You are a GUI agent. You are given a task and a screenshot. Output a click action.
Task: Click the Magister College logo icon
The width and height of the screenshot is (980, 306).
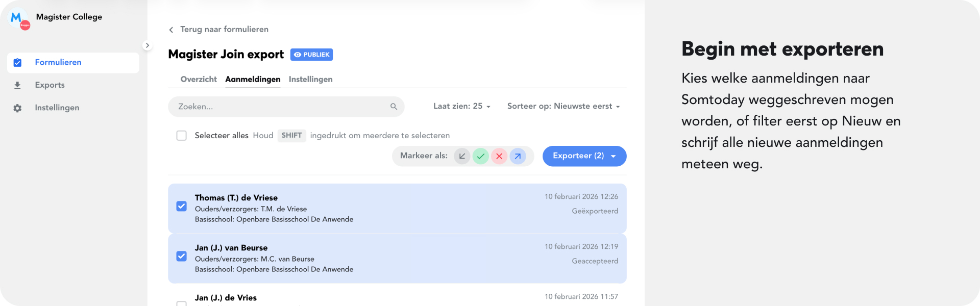pos(19,19)
